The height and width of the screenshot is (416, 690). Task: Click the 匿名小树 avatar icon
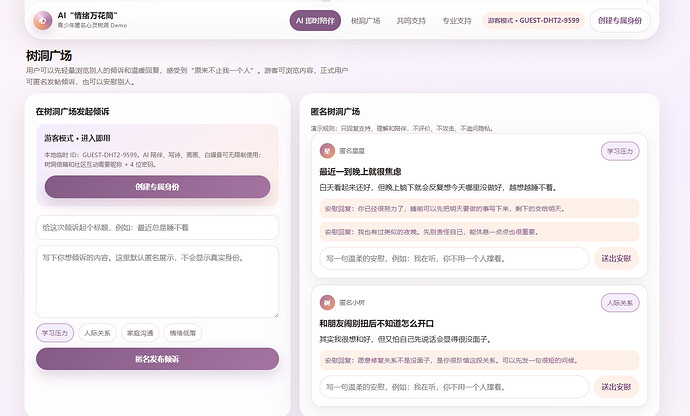tap(327, 302)
